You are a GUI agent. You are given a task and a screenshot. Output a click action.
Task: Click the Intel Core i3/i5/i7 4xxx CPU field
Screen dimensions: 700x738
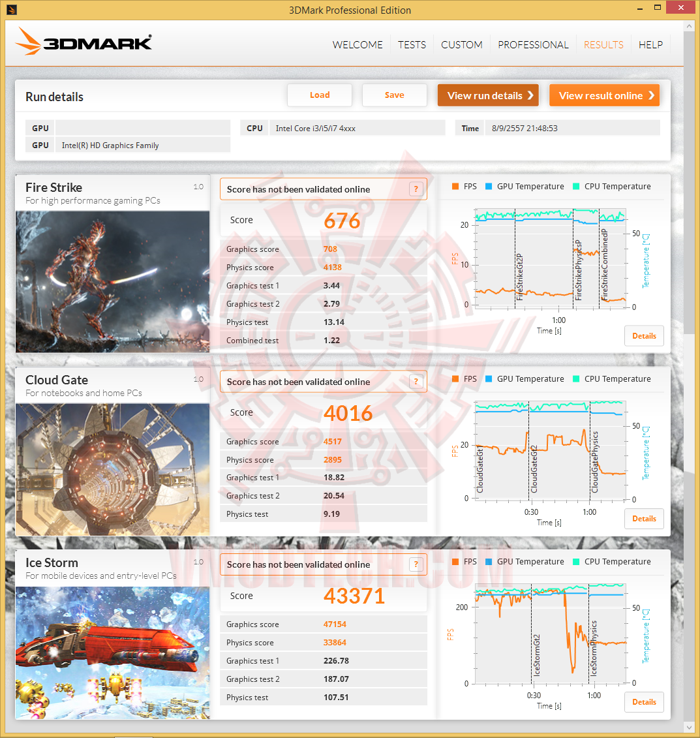click(357, 128)
